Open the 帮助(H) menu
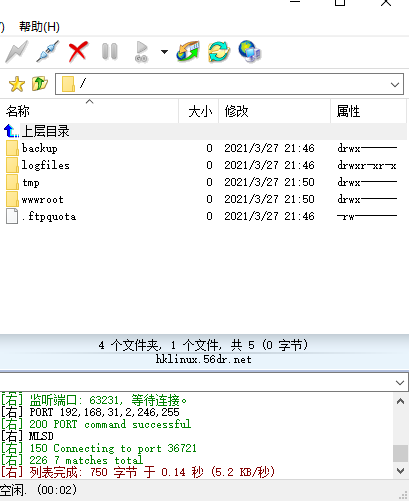This screenshot has height=501, width=409. [x=39, y=27]
